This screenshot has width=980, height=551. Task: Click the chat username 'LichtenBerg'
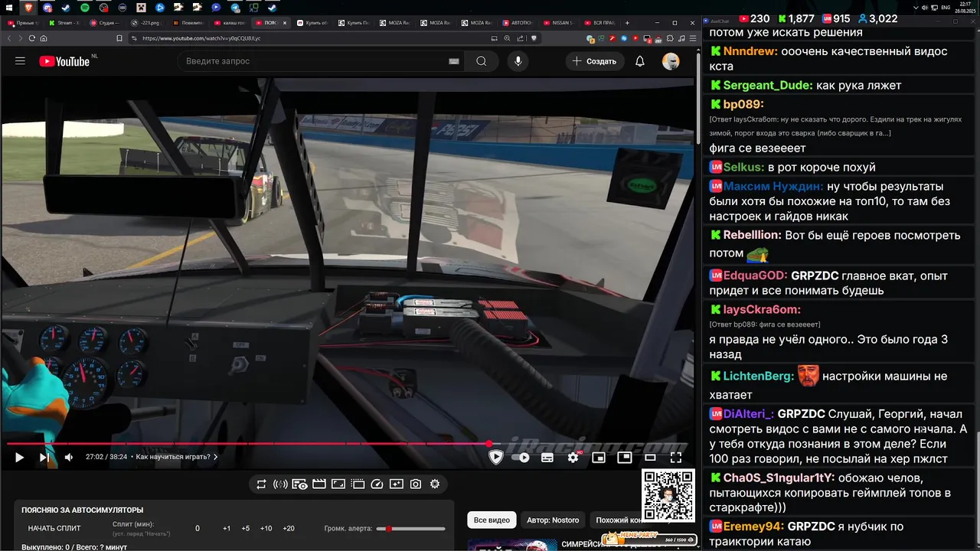click(759, 376)
